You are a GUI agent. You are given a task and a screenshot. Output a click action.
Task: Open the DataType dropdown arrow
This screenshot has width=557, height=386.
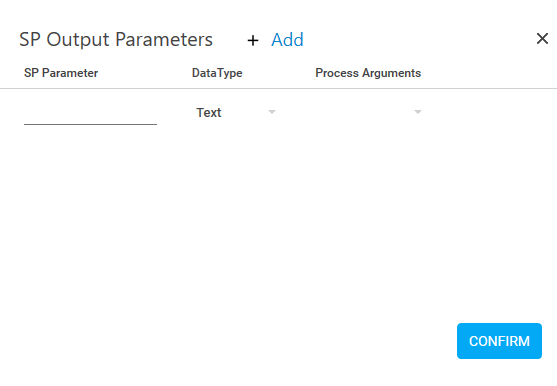pyautogui.click(x=272, y=112)
